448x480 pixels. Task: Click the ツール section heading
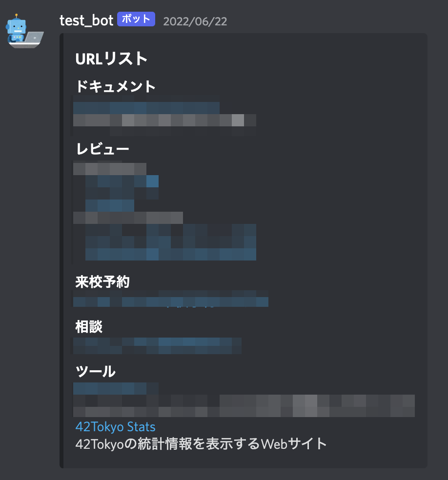click(x=96, y=372)
